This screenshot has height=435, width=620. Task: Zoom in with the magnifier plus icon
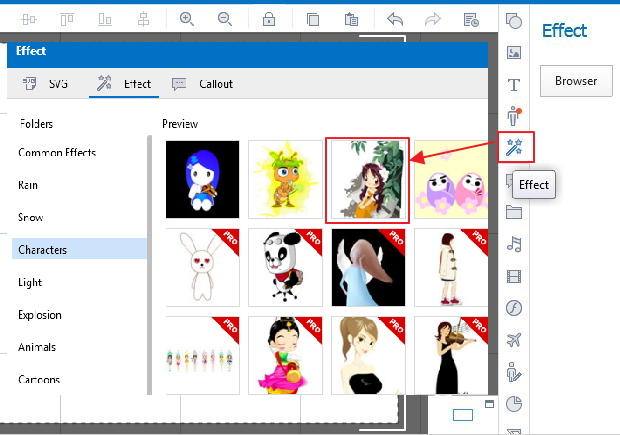click(x=187, y=19)
